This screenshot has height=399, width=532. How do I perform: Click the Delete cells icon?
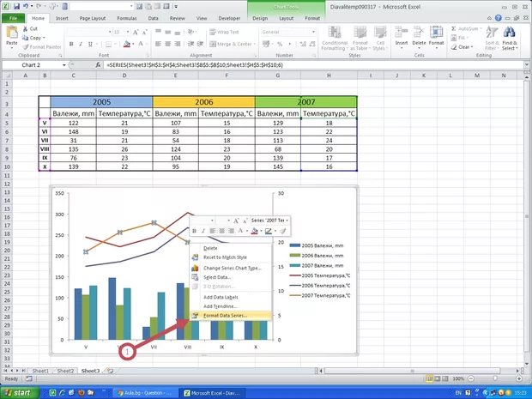419,33
